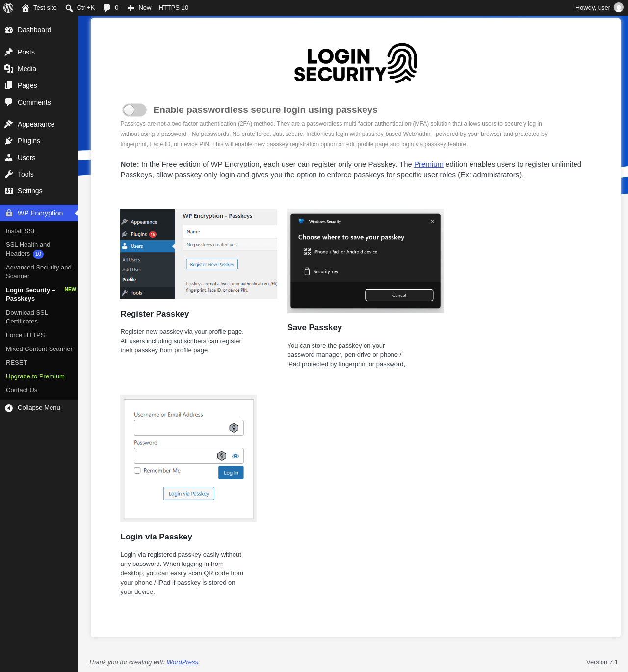
Task: Click the Appearance paintbrush icon
Action: (9, 124)
